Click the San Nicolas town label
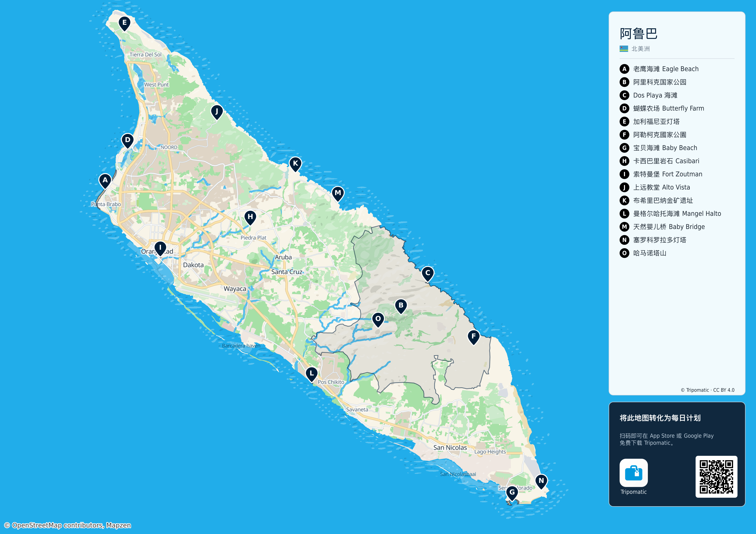The width and height of the screenshot is (756, 534). (x=450, y=447)
